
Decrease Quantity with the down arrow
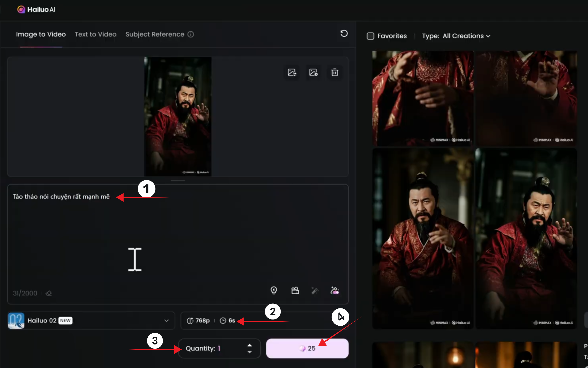coord(249,352)
